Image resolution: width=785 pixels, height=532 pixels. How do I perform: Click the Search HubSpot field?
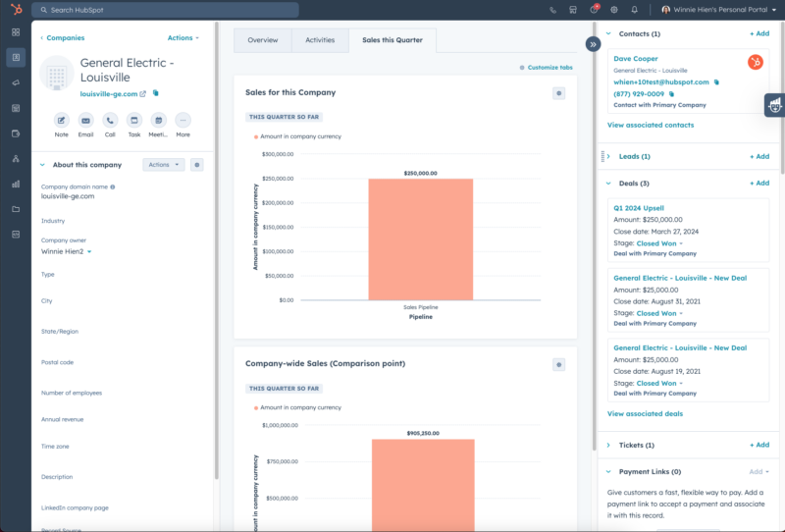(165, 10)
